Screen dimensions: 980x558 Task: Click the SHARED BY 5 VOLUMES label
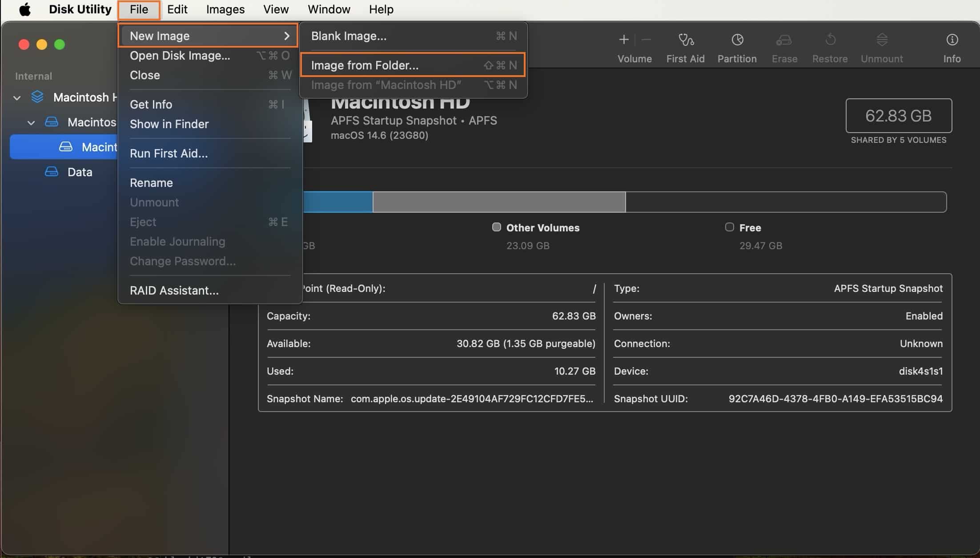click(899, 140)
